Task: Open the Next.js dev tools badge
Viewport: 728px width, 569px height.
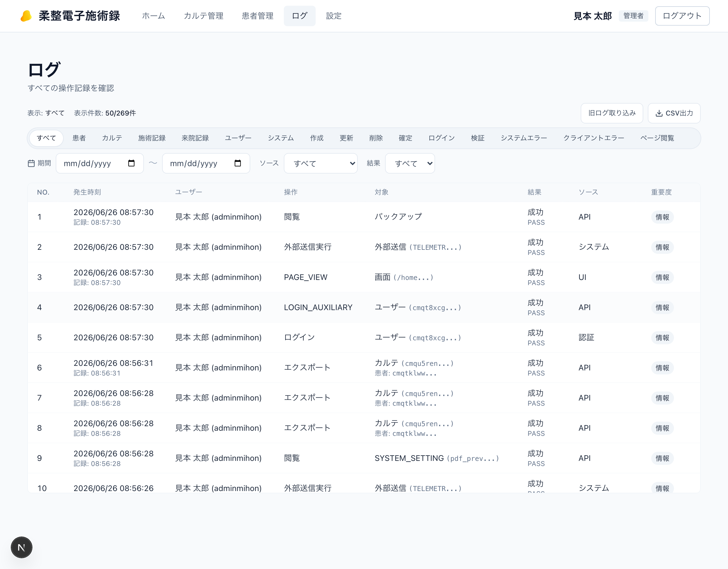Action: tap(22, 547)
